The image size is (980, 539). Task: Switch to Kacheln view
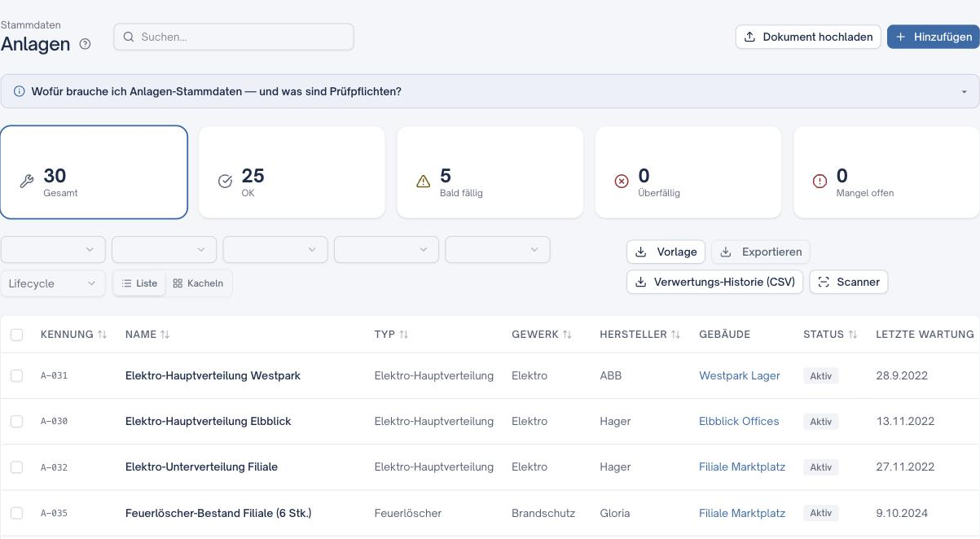tap(198, 283)
